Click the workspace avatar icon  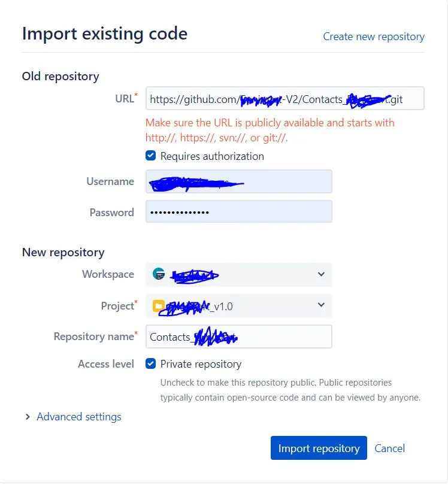pyautogui.click(x=159, y=274)
